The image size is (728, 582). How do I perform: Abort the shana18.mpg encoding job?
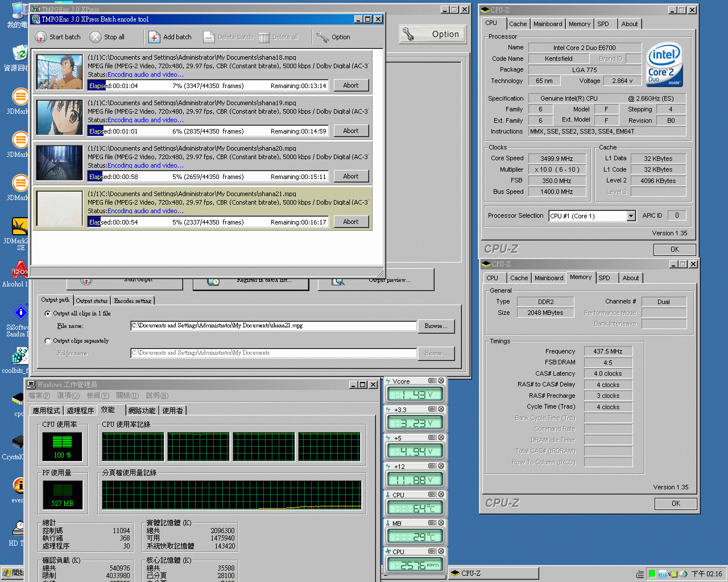[351, 85]
